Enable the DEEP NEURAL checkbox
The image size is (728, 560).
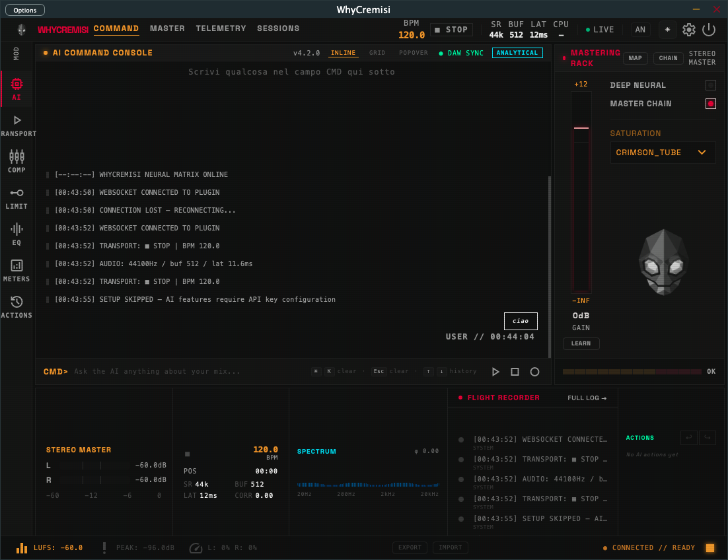click(710, 85)
